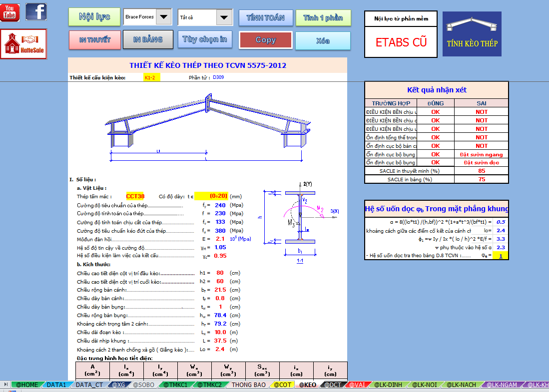This screenshot has height=392, width=549.
Task: Select the h2 value 60 cell
Action: [220, 281]
